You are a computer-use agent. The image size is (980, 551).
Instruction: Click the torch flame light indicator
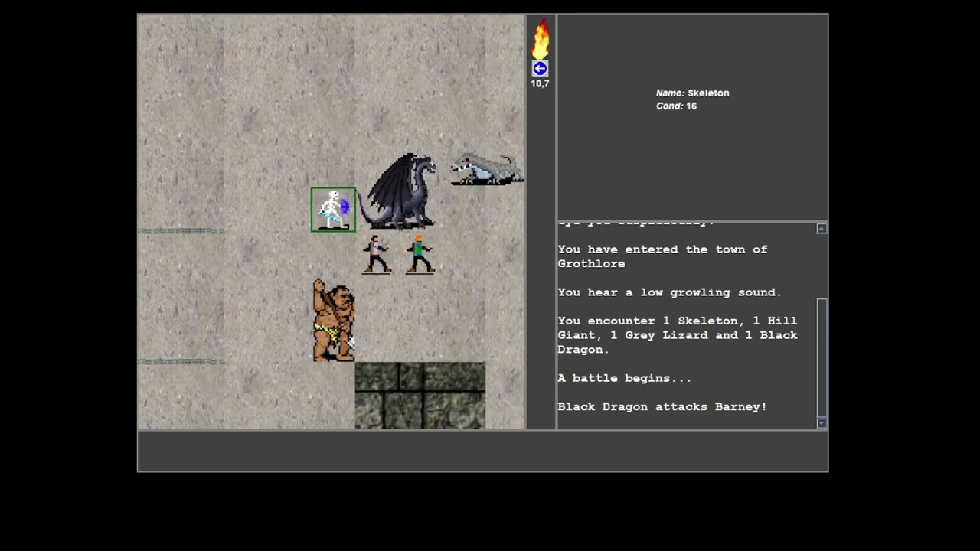(x=540, y=39)
